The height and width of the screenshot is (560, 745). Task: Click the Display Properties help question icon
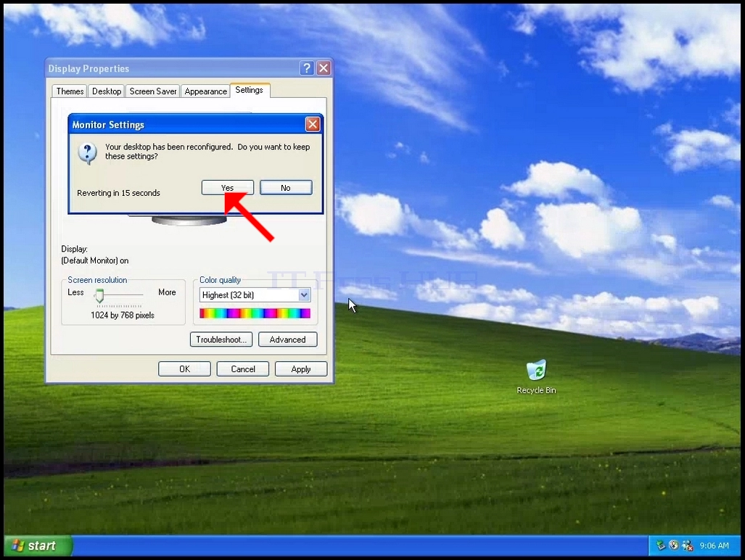point(307,68)
